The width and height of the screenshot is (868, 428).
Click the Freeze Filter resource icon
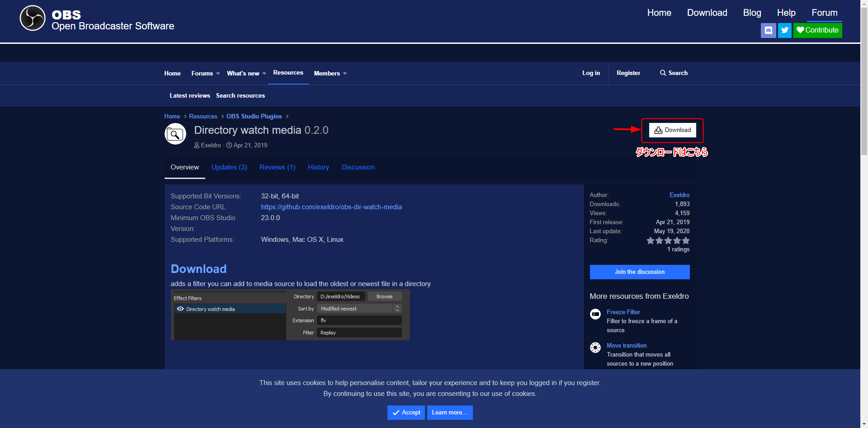595,314
